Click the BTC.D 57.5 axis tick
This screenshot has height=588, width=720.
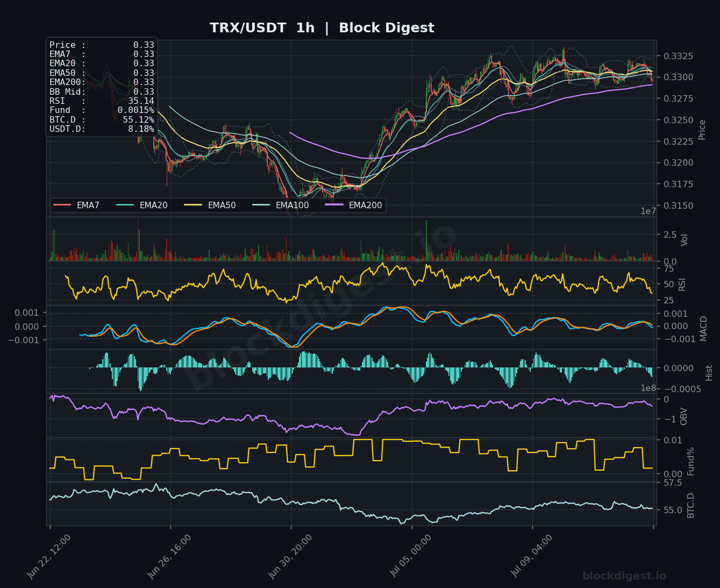click(x=673, y=483)
